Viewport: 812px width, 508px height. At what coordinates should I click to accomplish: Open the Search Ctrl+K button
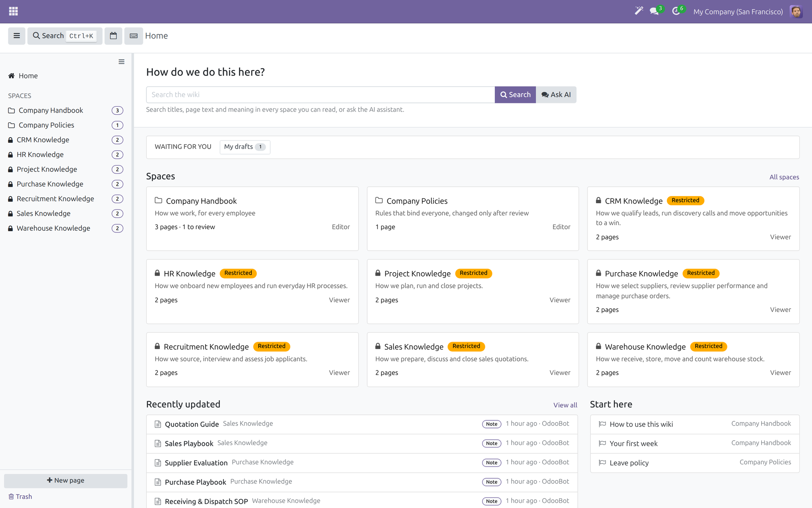tap(65, 36)
